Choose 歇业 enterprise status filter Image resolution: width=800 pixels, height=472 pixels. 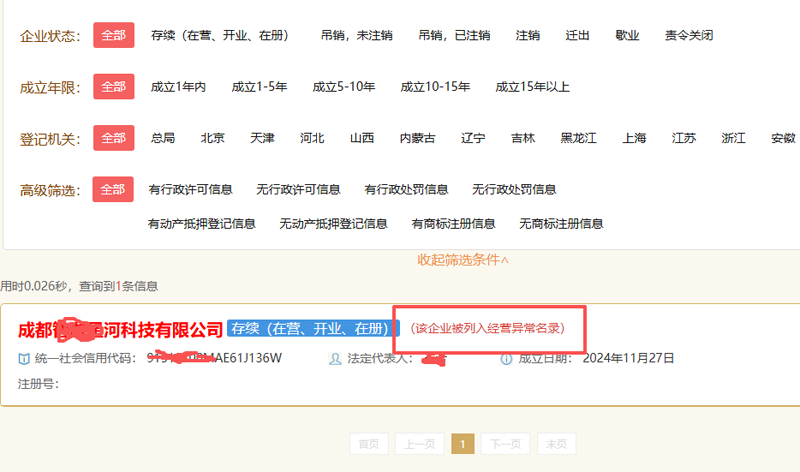click(x=627, y=35)
